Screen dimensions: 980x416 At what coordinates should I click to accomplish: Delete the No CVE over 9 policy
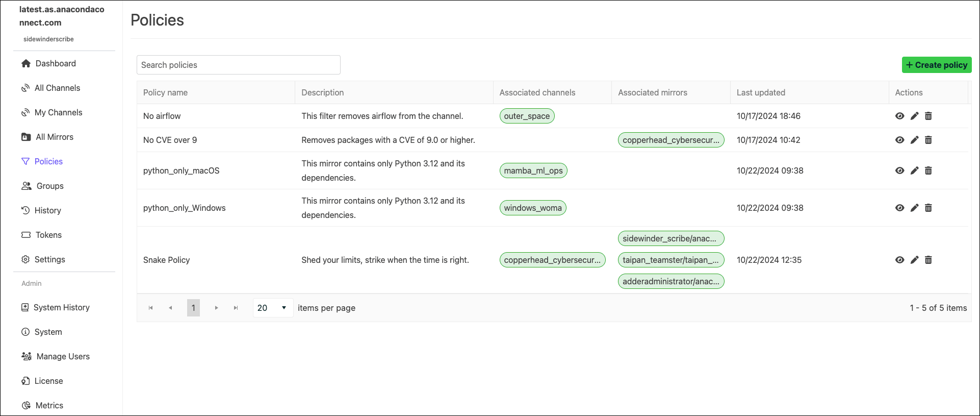929,140
